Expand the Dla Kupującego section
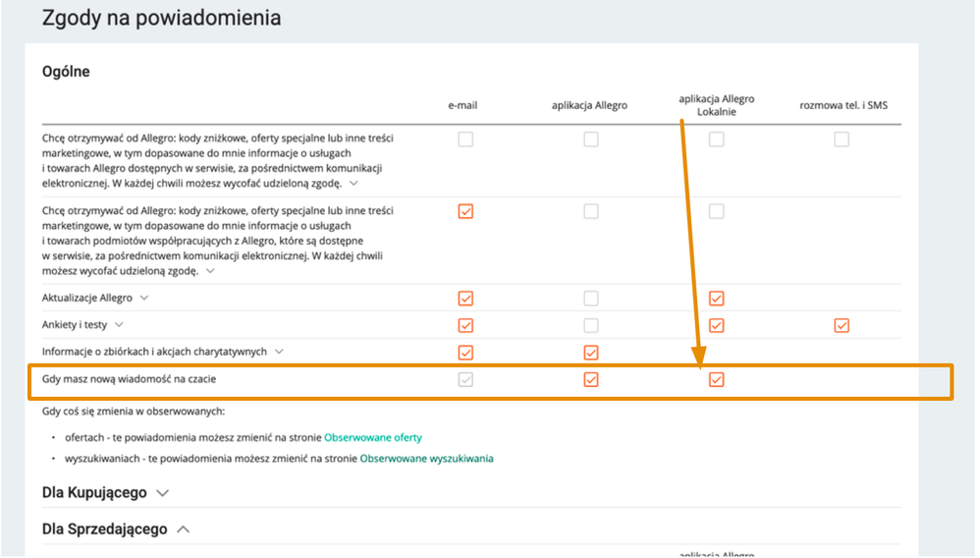 click(x=162, y=493)
